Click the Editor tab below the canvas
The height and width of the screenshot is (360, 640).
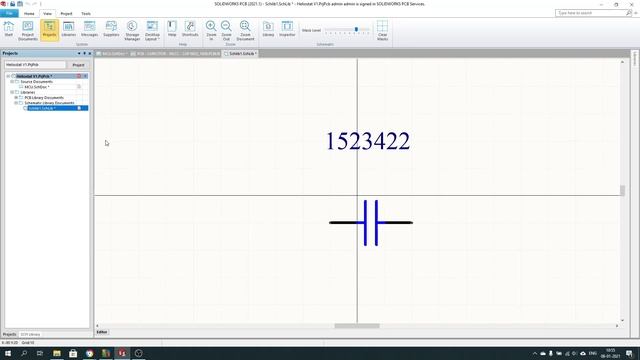tap(102, 332)
